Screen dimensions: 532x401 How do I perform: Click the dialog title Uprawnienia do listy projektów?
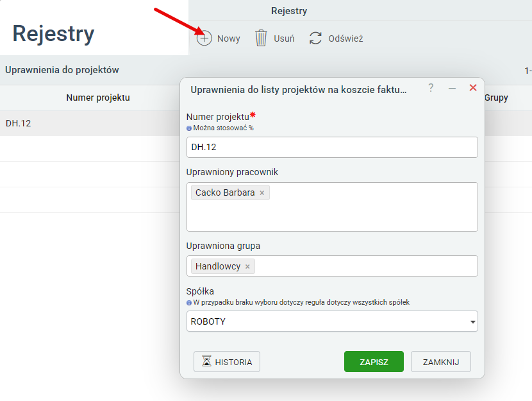pyautogui.click(x=299, y=90)
